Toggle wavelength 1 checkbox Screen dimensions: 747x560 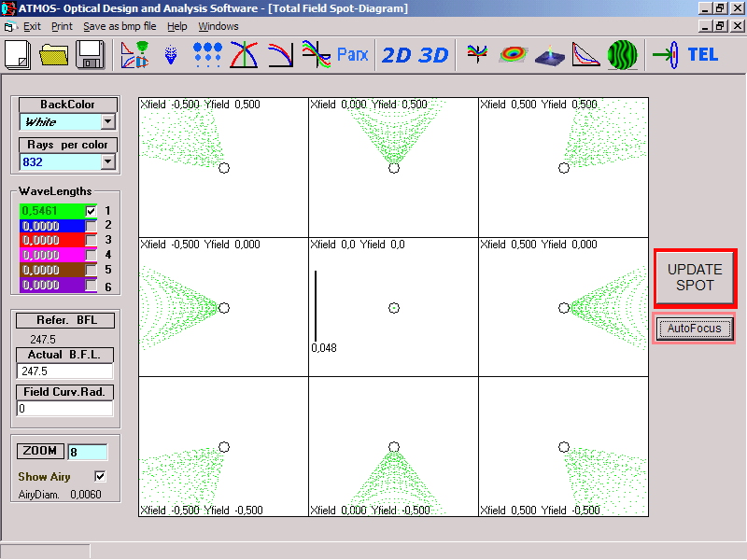click(x=92, y=211)
